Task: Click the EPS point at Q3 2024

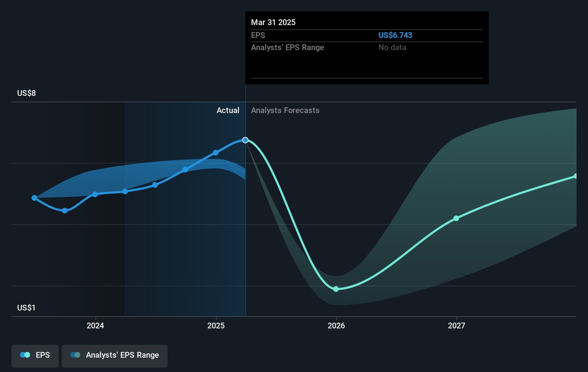Action: tap(155, 185)
